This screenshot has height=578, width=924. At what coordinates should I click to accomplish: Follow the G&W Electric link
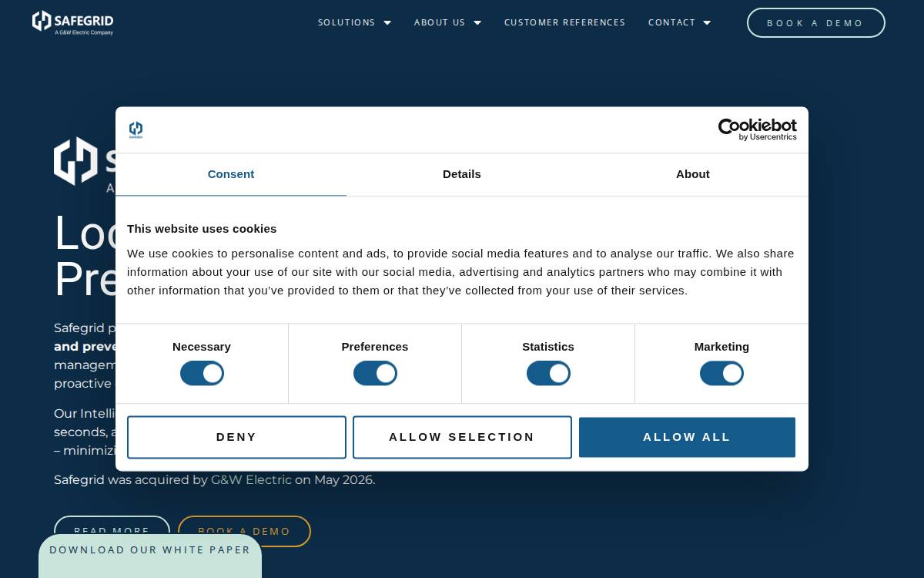[x=251, y=479]
